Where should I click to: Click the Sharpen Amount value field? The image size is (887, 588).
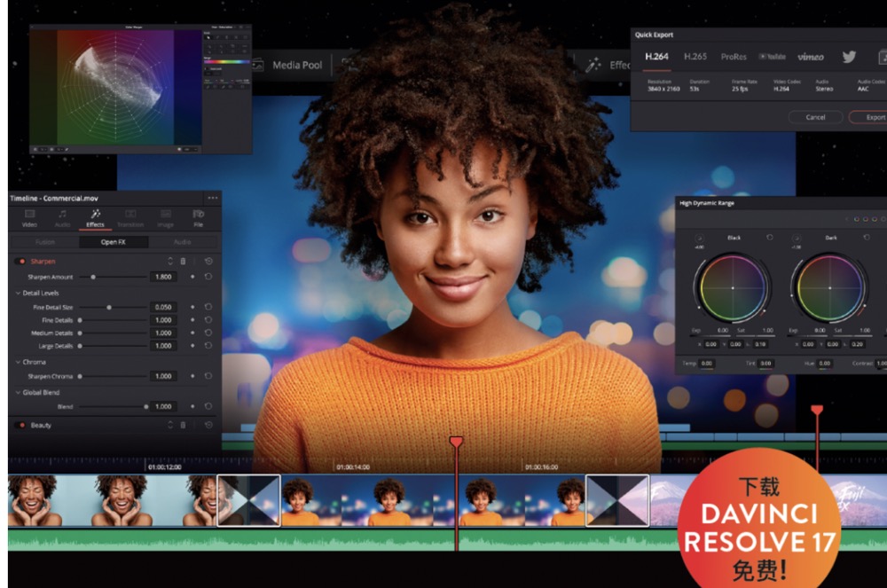(164, 277)
